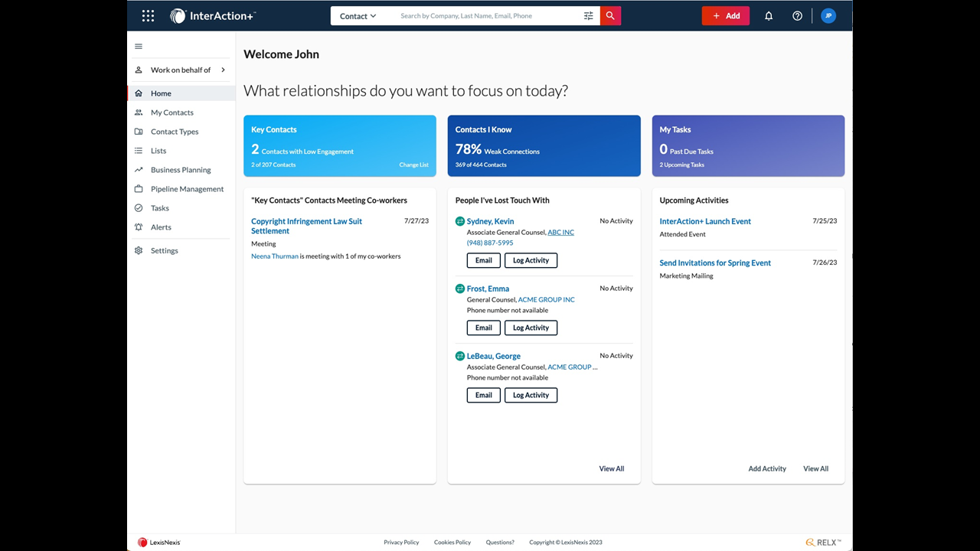This screenshot has height=551, width=980.
Task: Log Activity for Frost, Emma
Action: click(x=531, y=328)
